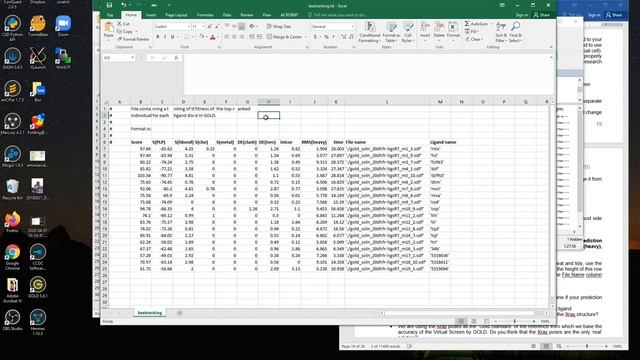Open Hermes desktop shortcut
Image resolution: width=640 pixels, height=360 pixels.
coord(38,322)
